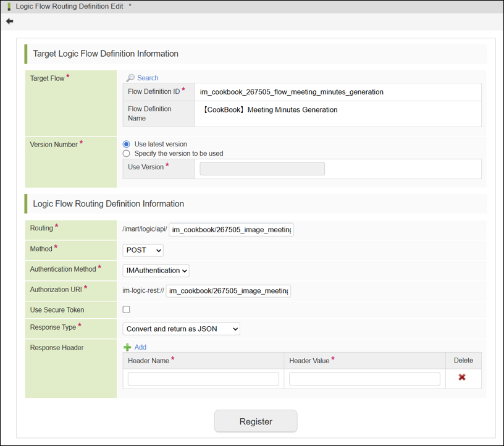504x446 pixels.
Task: Click the magnifier Search icon
Action: (x=130, y=78)
